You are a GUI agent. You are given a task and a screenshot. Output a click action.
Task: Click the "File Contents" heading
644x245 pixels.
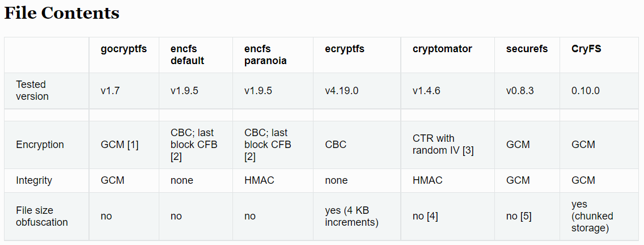[62, 14]
